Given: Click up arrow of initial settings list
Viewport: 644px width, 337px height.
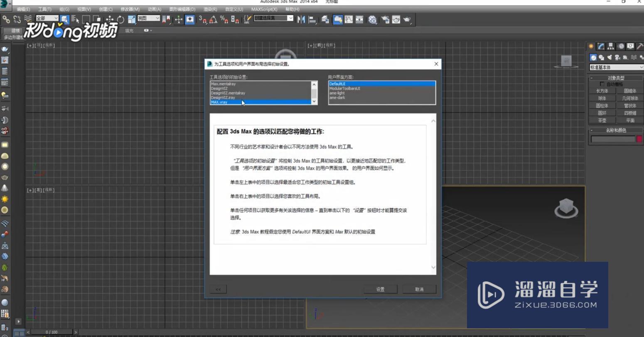Looking at the screenshot, I should [x=314, y=84].
